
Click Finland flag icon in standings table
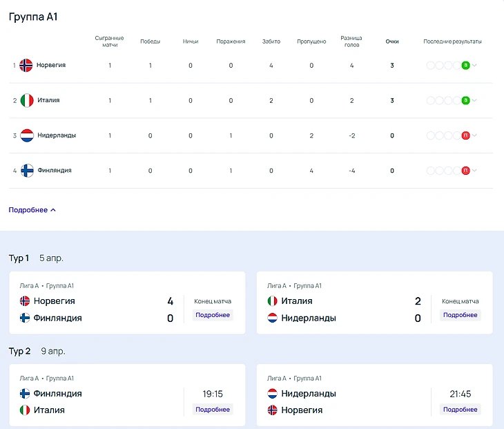pos(27,171)
